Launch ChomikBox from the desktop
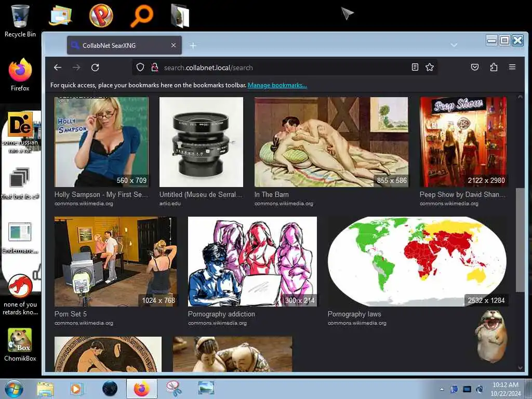532x399 pixels. pyautogui.click(x=20, y=345)
